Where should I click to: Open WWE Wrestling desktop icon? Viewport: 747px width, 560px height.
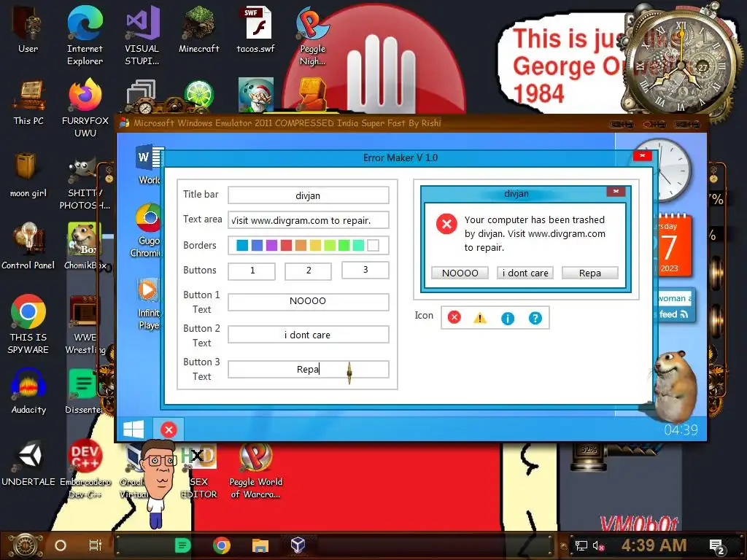(x=85, y=324)
